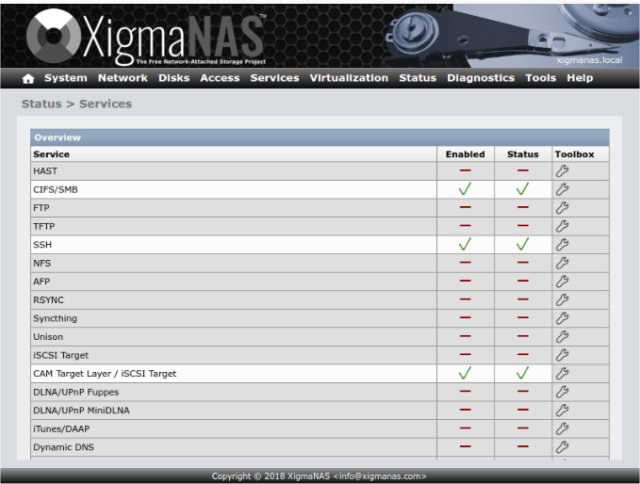Select the AFP service name
The image size is (640, 484).
pos(42,281)
